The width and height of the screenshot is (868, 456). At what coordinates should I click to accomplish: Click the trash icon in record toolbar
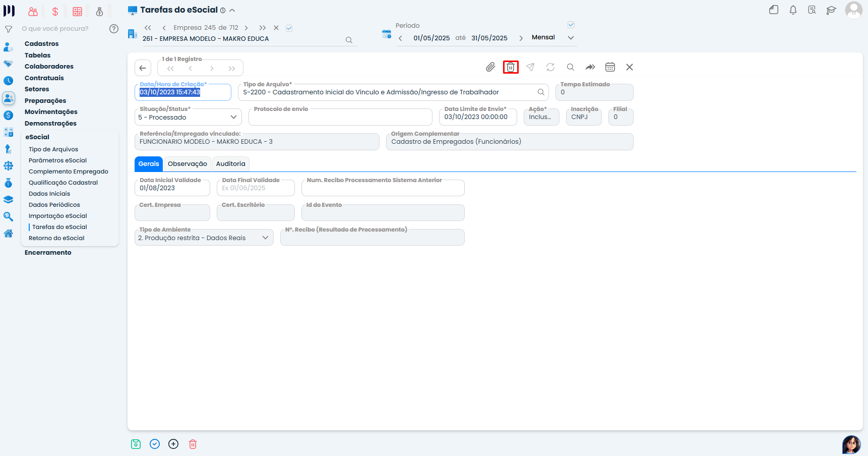pyautogui.click(x=511, y=67)
